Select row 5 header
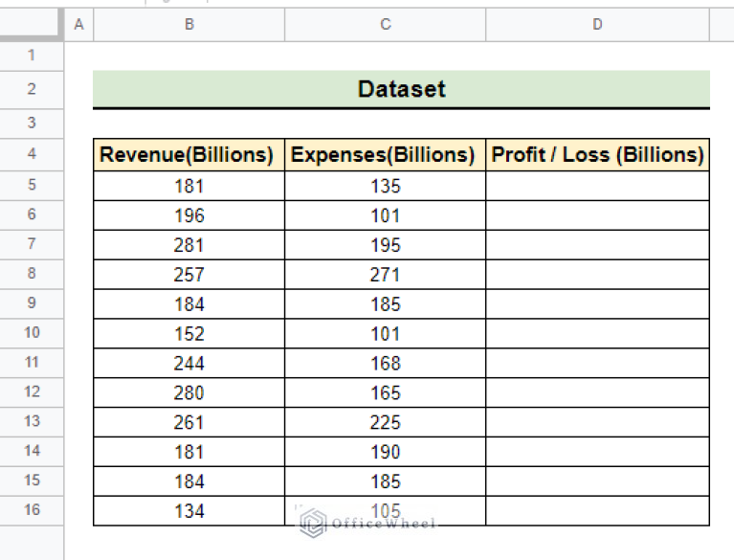This screenshot has width=734, height=560. [x=32, y=186]
